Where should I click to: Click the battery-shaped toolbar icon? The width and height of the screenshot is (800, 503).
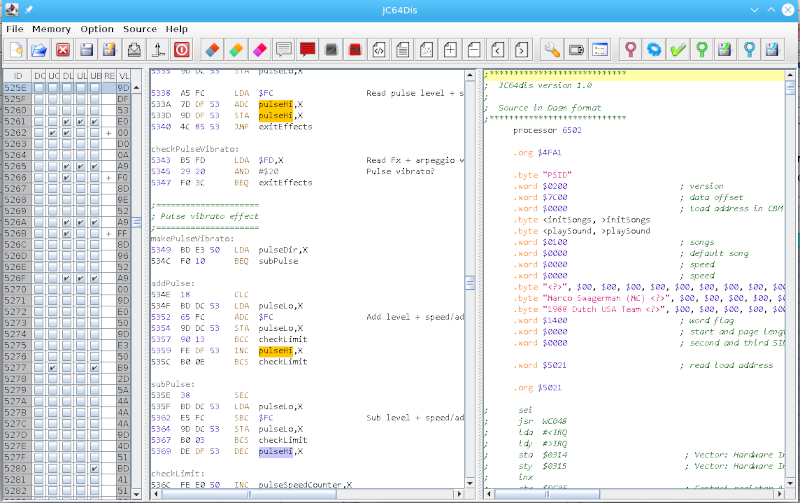[x=576, y=49]
